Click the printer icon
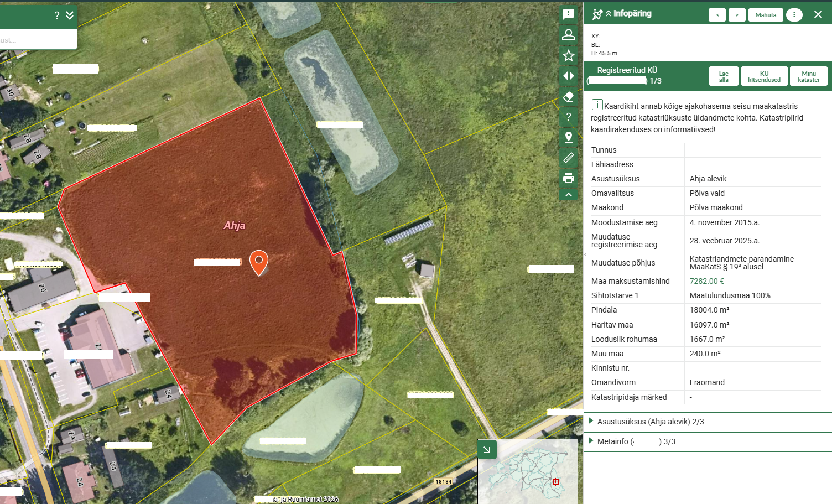The height and width of the screenshot is (504, 832). click(568, 178)
